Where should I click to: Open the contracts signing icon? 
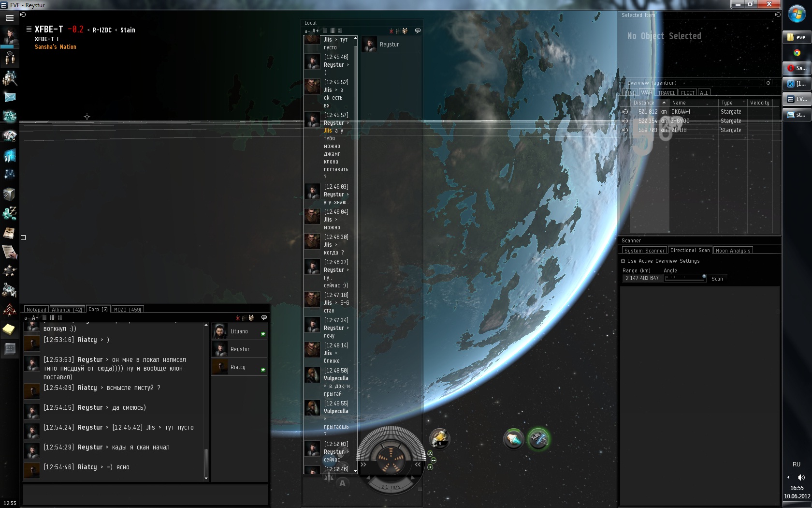pyautogui.click(x=9, y=252)
